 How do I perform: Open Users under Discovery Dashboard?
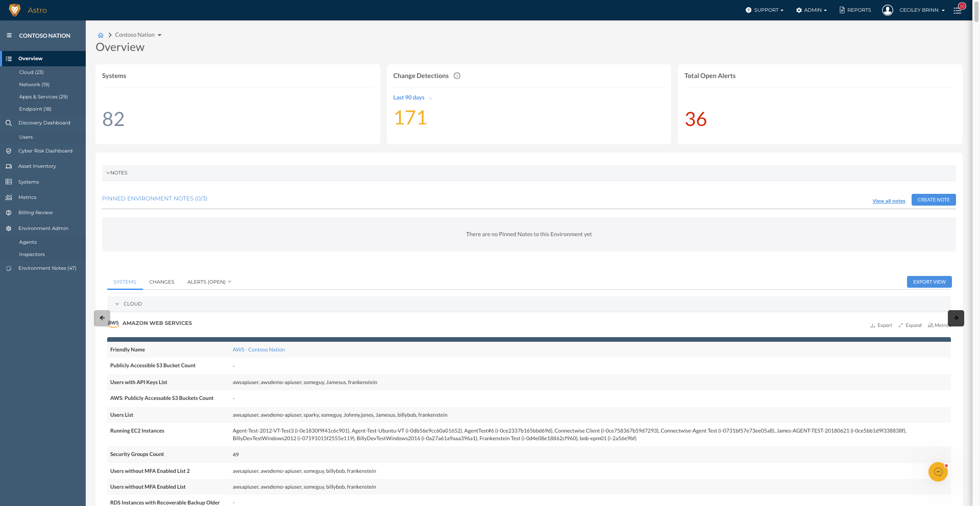[26, 137]
